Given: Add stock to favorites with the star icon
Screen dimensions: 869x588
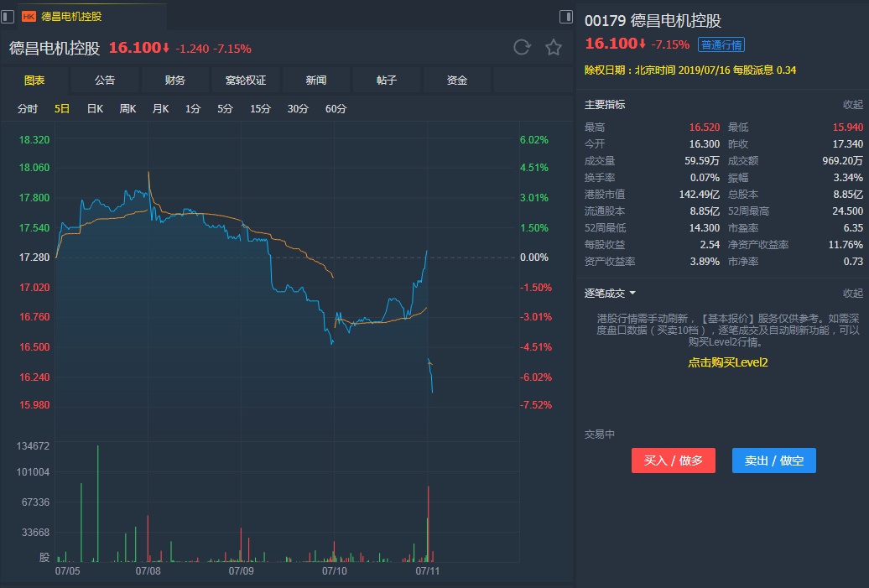Looking at the screenshot, I should (554, 47).
